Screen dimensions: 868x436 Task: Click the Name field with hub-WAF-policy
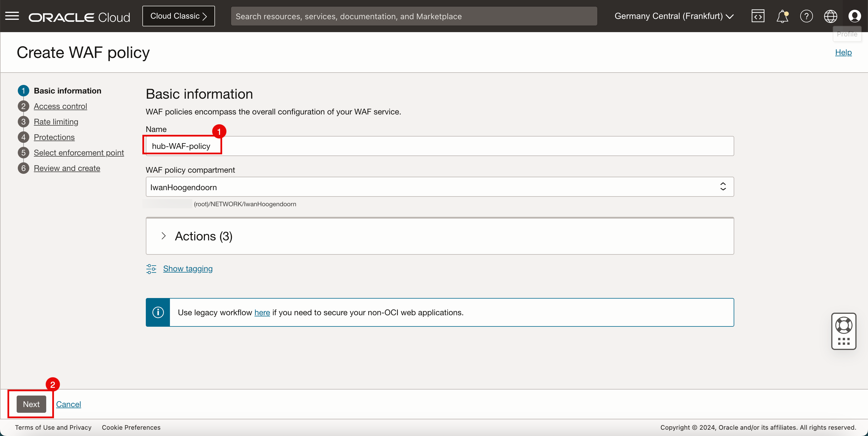[x=439, y=146]
